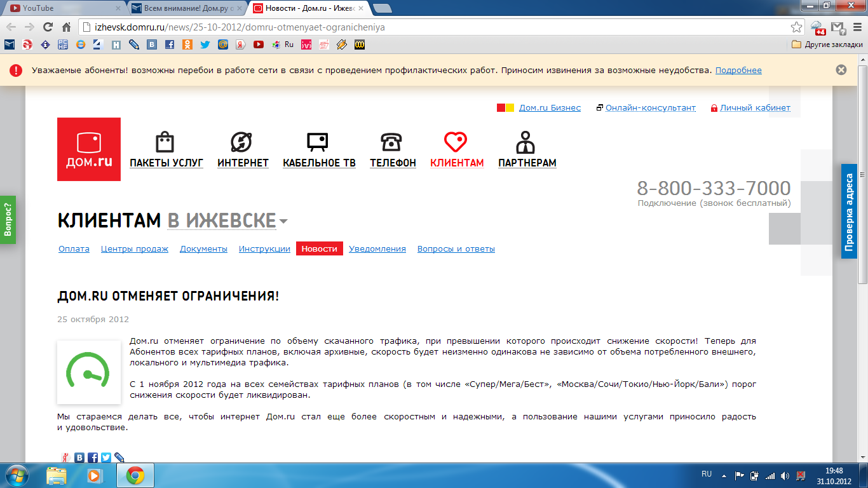
Task: Open the Партнерам person icon
Action: (526, 142)
